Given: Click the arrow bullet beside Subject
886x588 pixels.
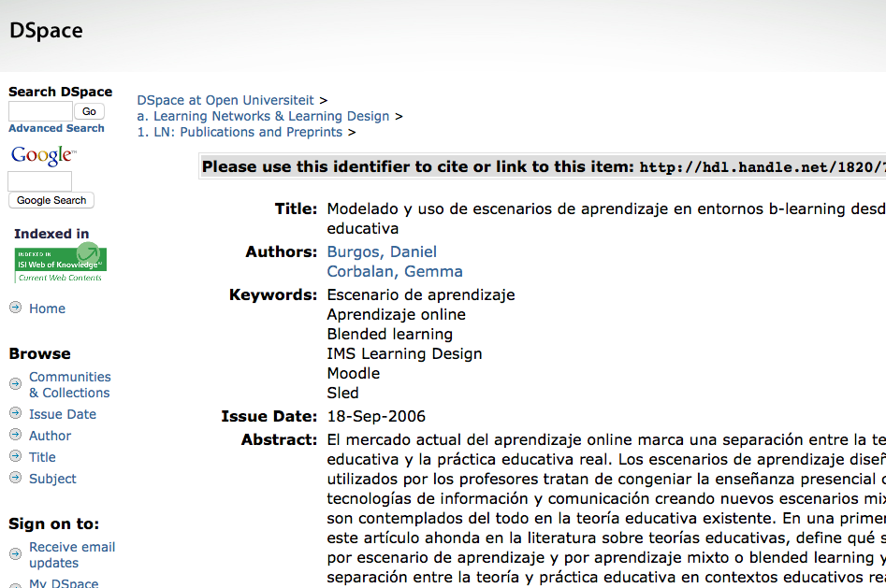Looking at the screenshot, I should pos(15,478).
